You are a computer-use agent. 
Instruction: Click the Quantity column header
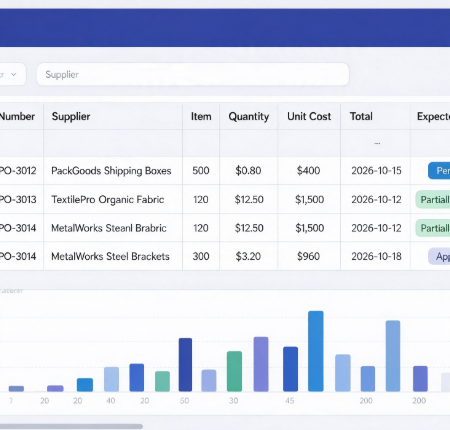(249, 116)
